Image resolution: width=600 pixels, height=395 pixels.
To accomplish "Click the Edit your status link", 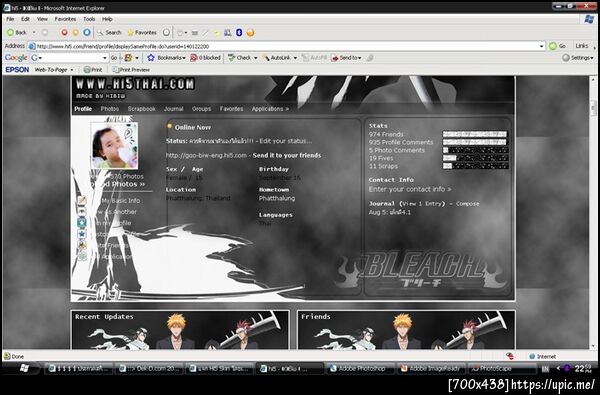I will coord(285,141).
